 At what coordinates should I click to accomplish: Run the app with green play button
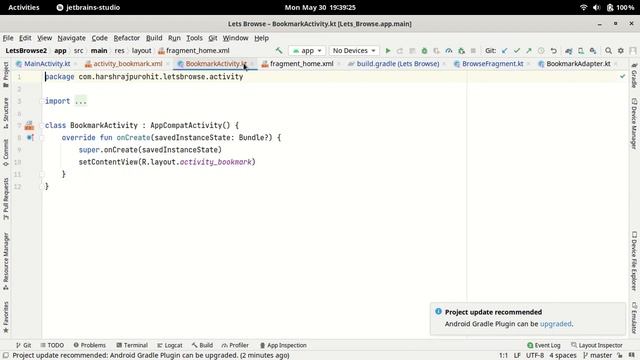tap(388, 51)
